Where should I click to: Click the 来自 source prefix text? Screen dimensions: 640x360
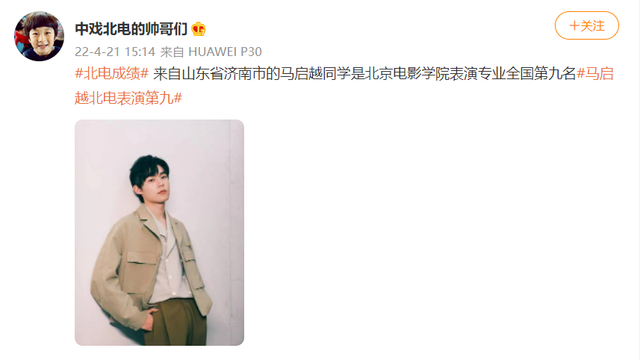[x=172, y=52]
